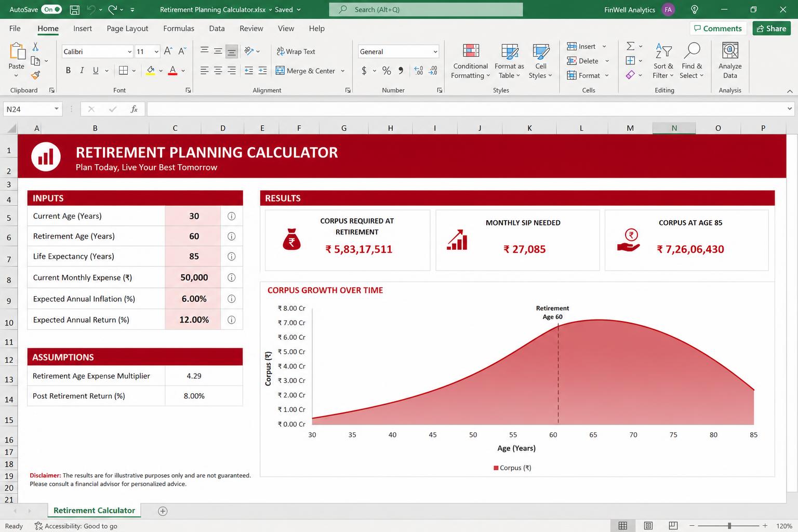Switch to the Insert tab
Image resolution: width=798 pixels, height=532 pixels.
[82, 29]
